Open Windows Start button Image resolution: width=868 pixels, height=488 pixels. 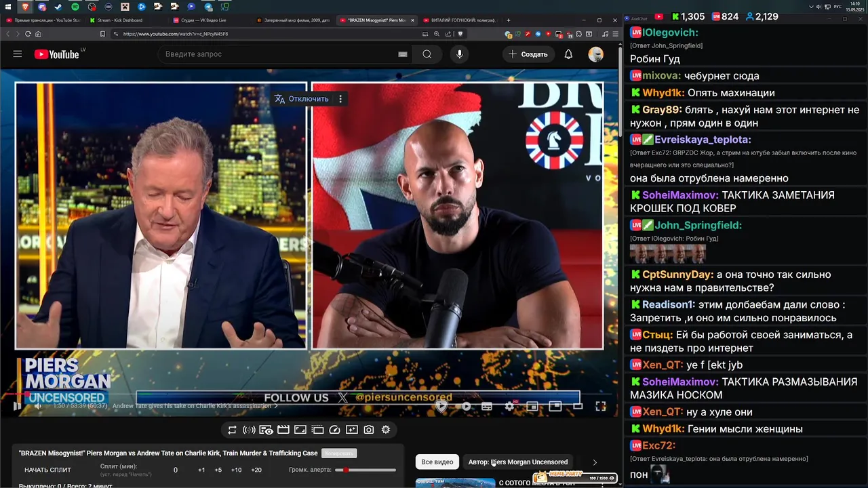[x=9, y=7]
